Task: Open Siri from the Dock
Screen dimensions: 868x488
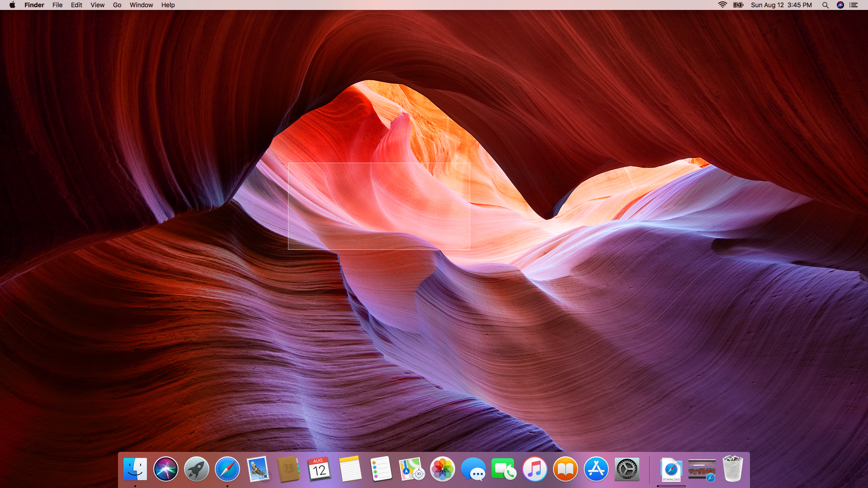Action: 165,469
